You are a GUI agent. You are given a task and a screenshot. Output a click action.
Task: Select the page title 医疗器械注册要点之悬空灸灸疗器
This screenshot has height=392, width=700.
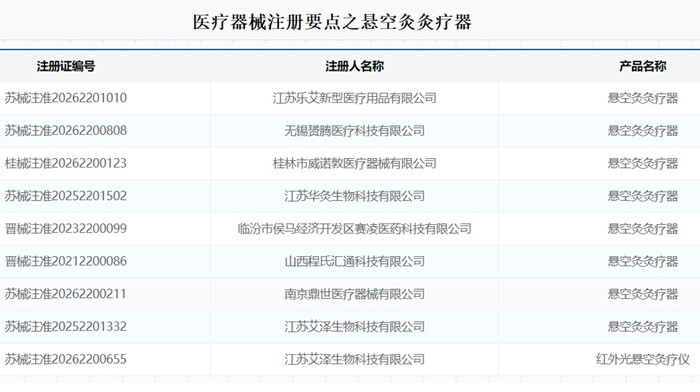tap(332, 22)
